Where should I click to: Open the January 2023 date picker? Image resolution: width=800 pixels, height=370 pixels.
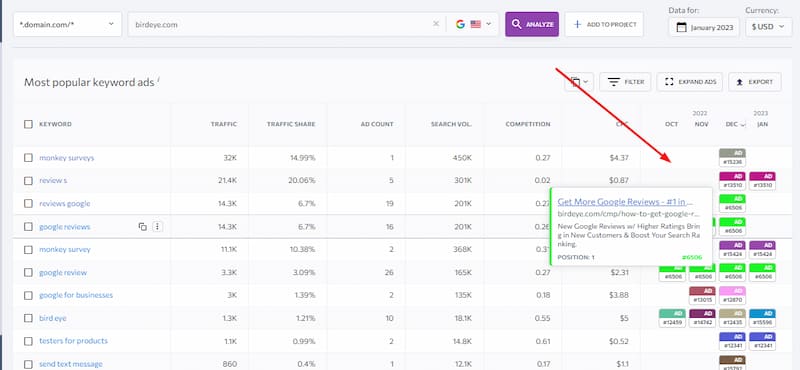704,27
